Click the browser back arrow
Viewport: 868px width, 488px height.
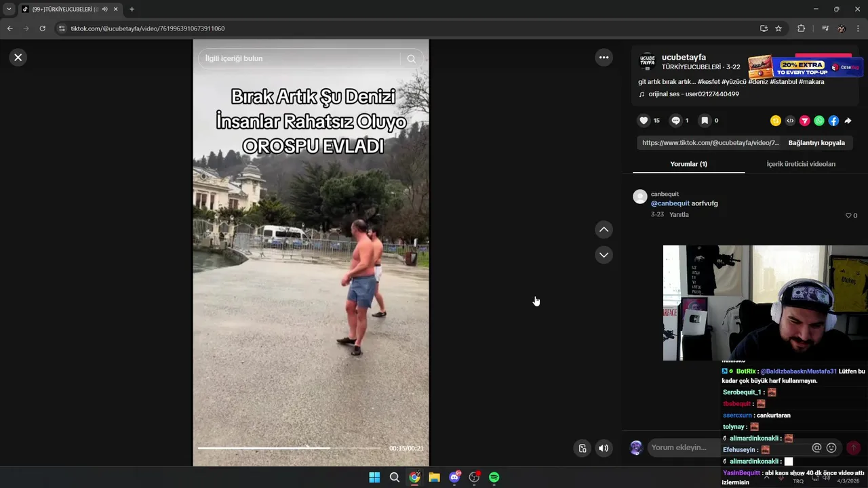[x=9, y=28]
